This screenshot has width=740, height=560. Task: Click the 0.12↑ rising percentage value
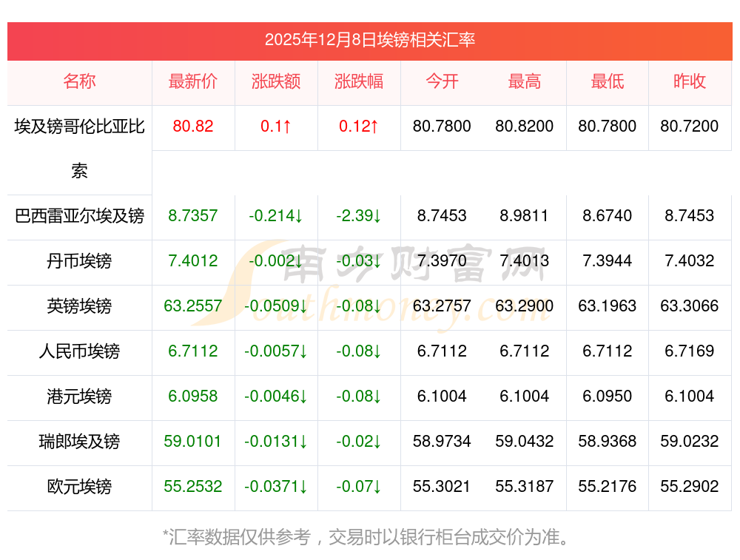pyautogui.click(x=359, y=126)
